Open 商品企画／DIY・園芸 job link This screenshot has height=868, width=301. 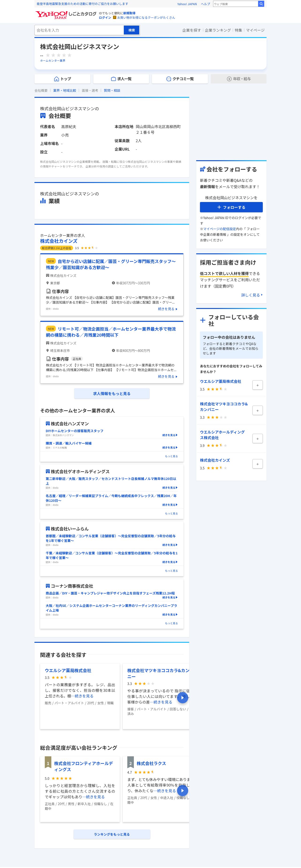click(x=110, y=593)
